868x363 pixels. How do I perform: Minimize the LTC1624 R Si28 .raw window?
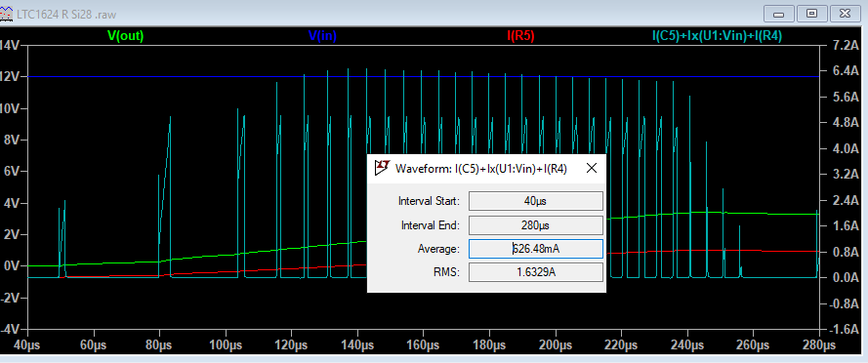point(779,14)
